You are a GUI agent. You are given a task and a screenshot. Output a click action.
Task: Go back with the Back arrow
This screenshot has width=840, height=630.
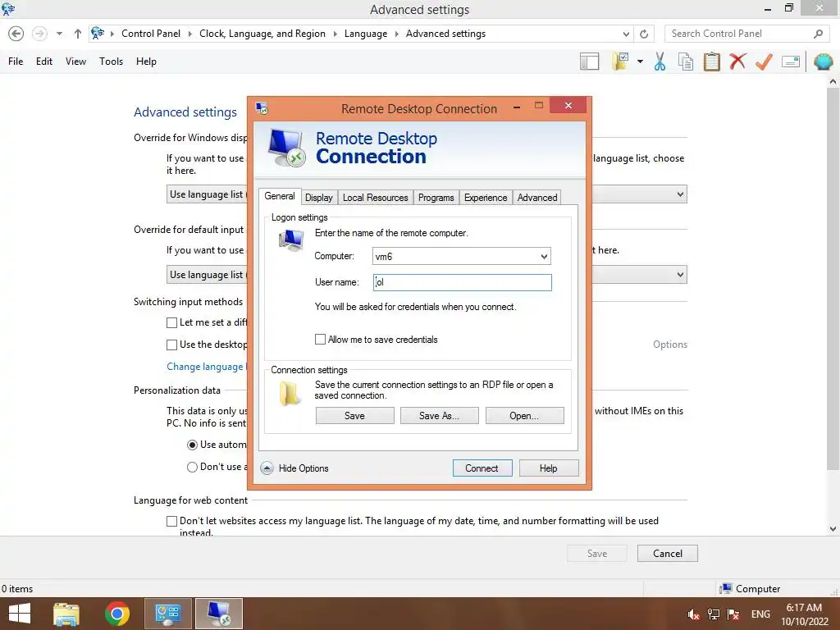(x=16, y=34)
